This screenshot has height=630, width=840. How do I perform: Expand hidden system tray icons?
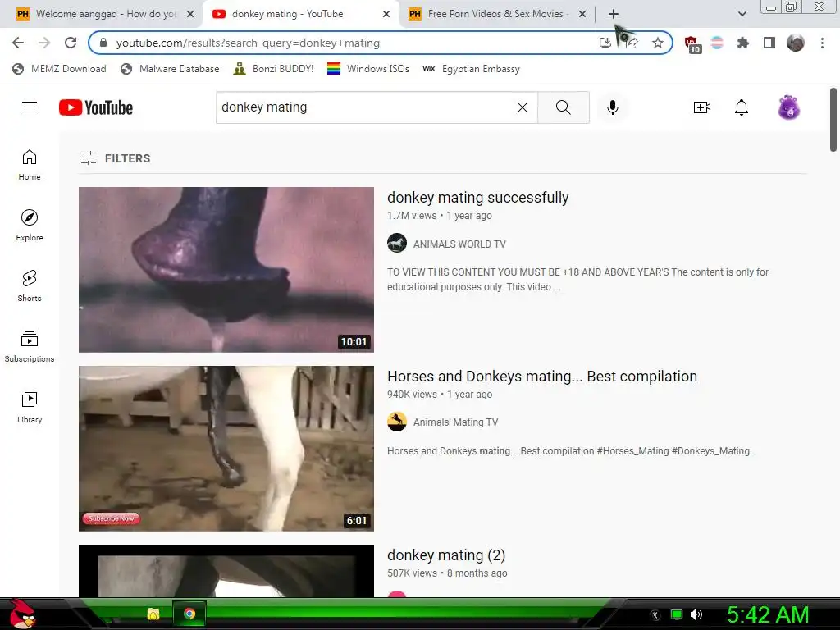tap(655, 614)
